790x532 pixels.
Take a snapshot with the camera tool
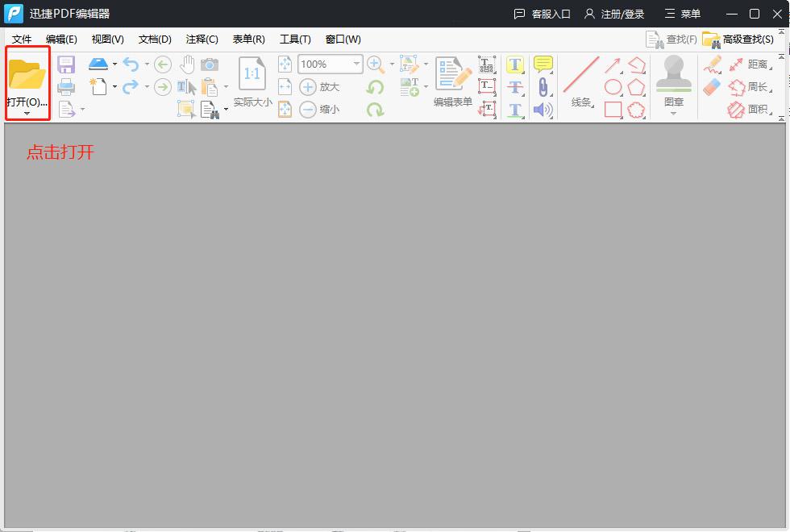pyautogui.click(x=210, y=64)
